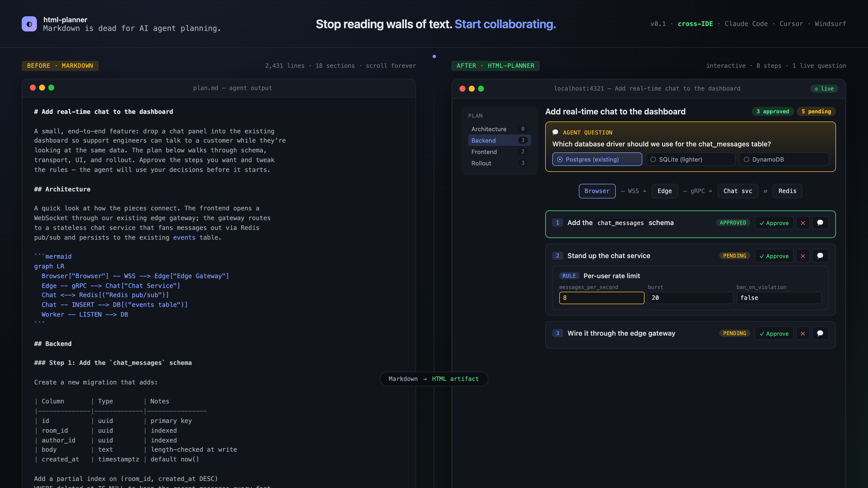Reject step 1 with the X icon

(x=803, y=223)
